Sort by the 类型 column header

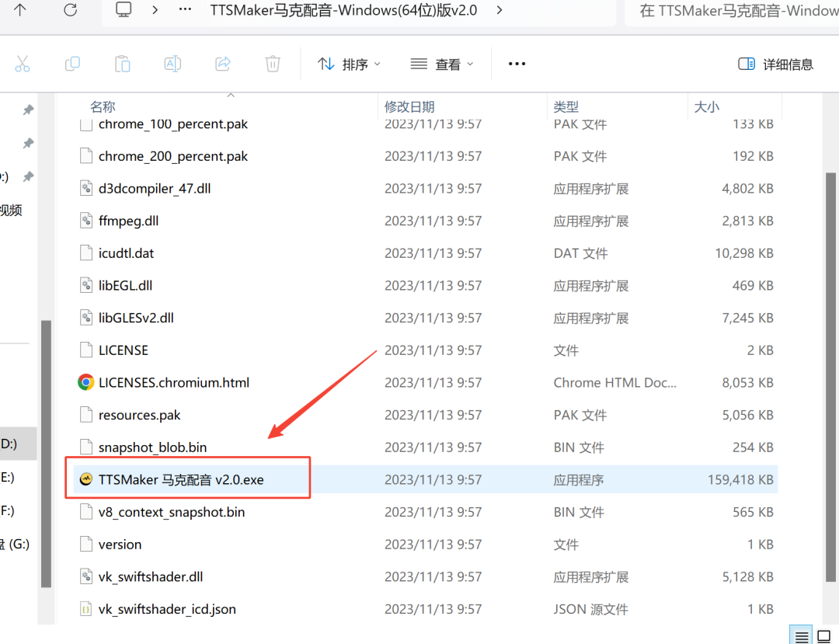pos(566,107)
